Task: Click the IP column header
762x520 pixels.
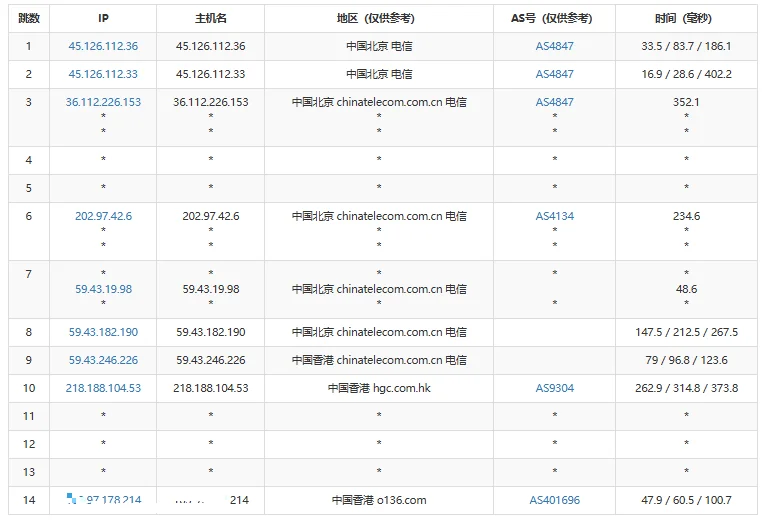Action: tap(103, 18)
